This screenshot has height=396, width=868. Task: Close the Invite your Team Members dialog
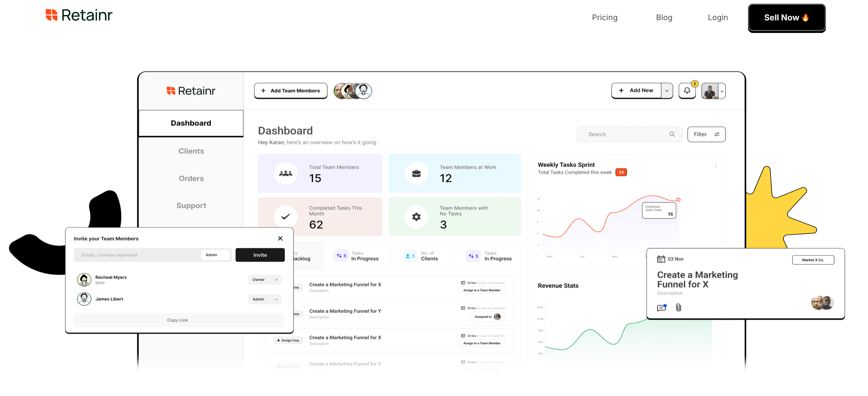(x=280, y=239)
